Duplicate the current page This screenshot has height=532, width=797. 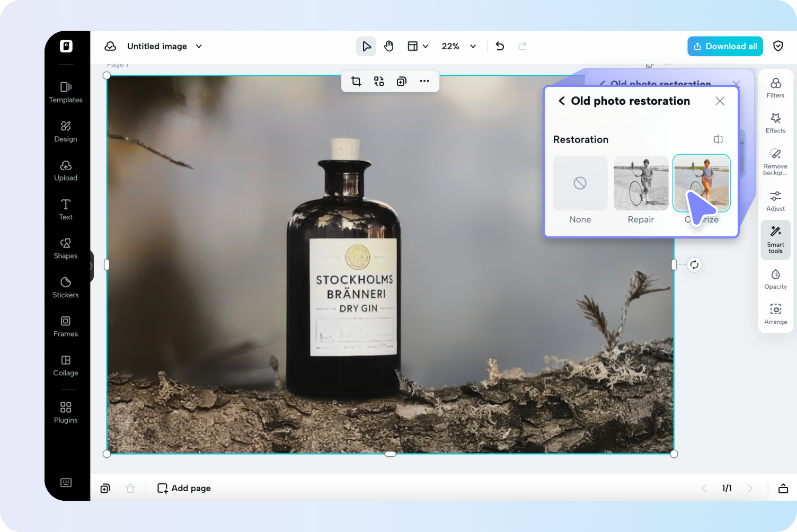[x=105, y=488]
